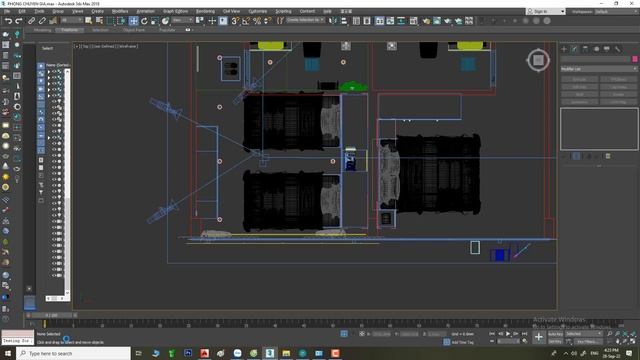This screenshot has height=360, width=640.
Task: Click the large Set Keys plus button
Action: coord(539,337)
